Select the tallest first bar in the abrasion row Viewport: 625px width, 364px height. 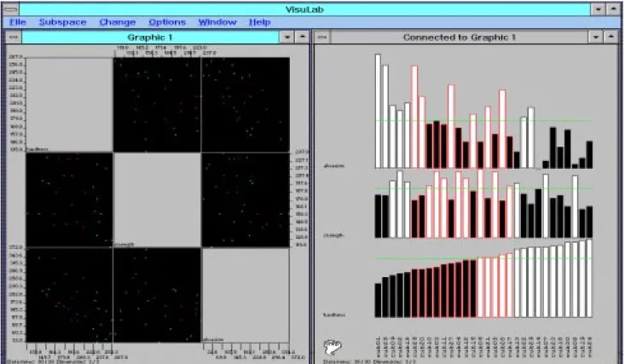(x=378, y=111)
